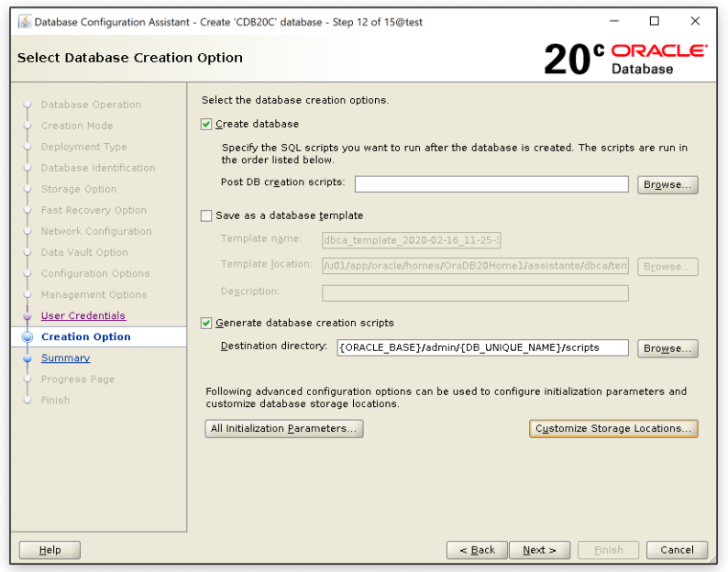
Task: Click the Database Configuration Assistant title bar icon
Action: pos(22,21)
